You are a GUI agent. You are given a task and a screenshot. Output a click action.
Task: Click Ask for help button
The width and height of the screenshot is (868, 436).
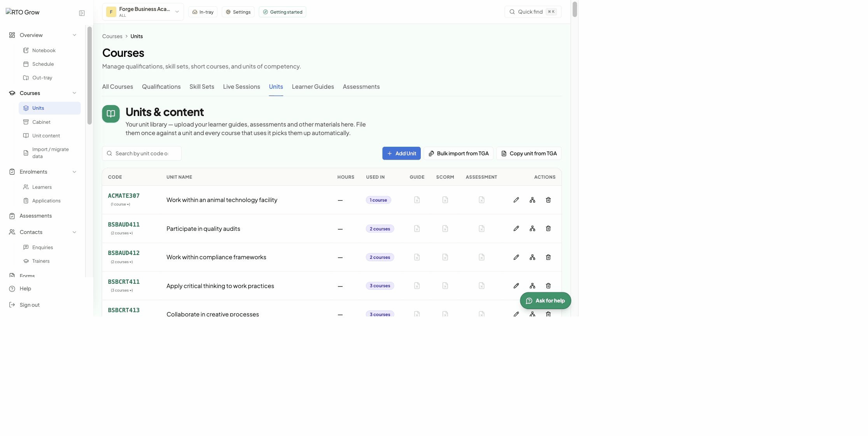pyautogui.click(x=545, y=301)
